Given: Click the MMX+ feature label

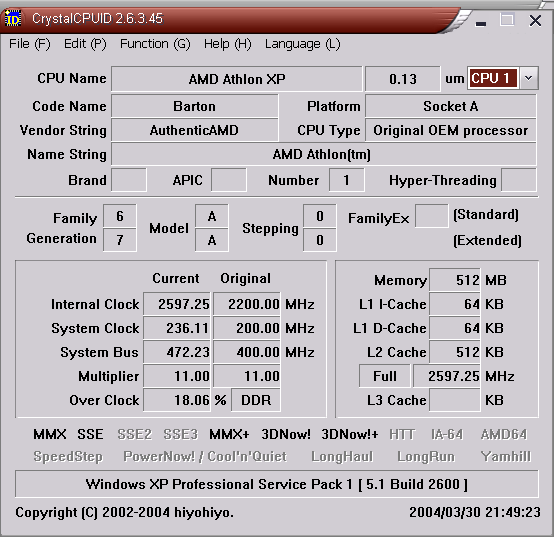Looking at the screenshot, I should coord(229,434).
